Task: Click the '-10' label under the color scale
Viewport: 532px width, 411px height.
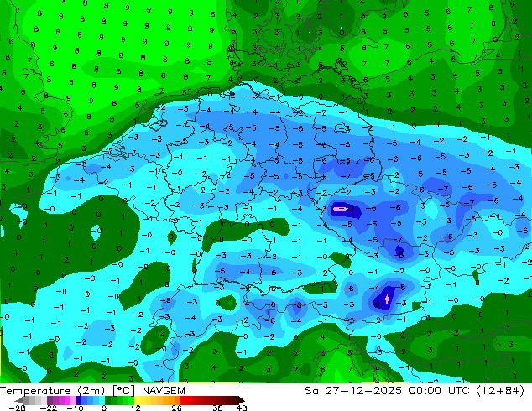Action: [75, 408]
